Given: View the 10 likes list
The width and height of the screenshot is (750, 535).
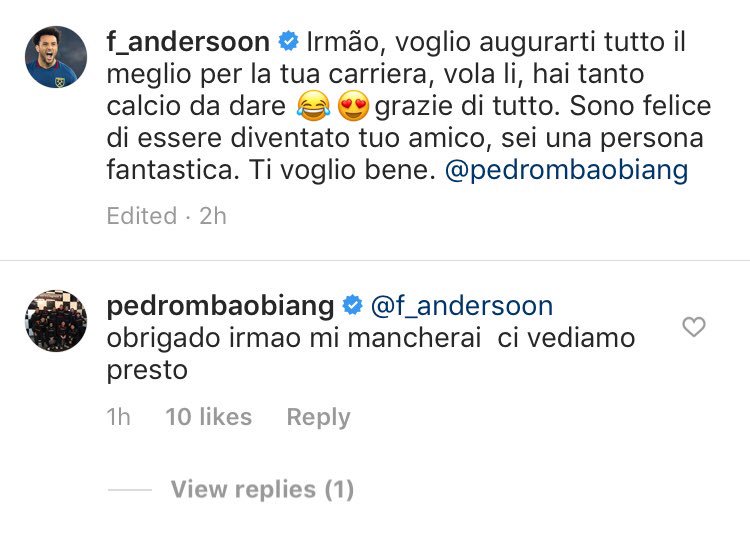Looking at the screenshot, I should 209,417.
